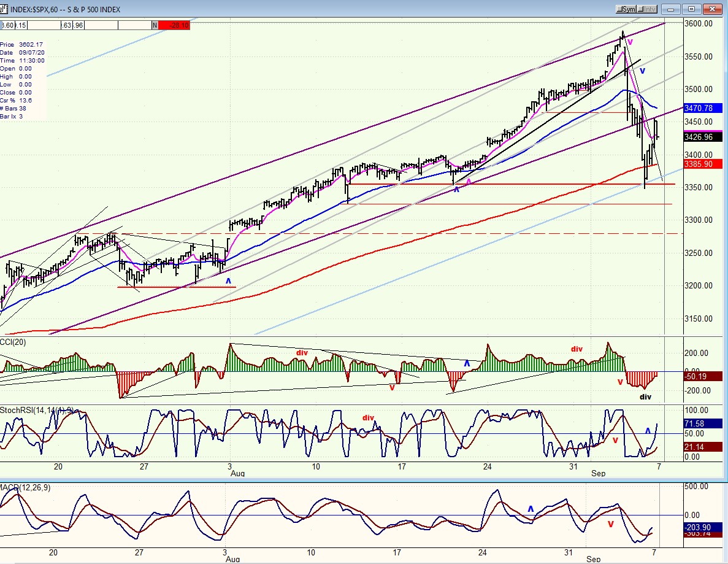The image size is (728, 564).
Task: Click the MACD -203.90 value label
Action: pos(702,527)
